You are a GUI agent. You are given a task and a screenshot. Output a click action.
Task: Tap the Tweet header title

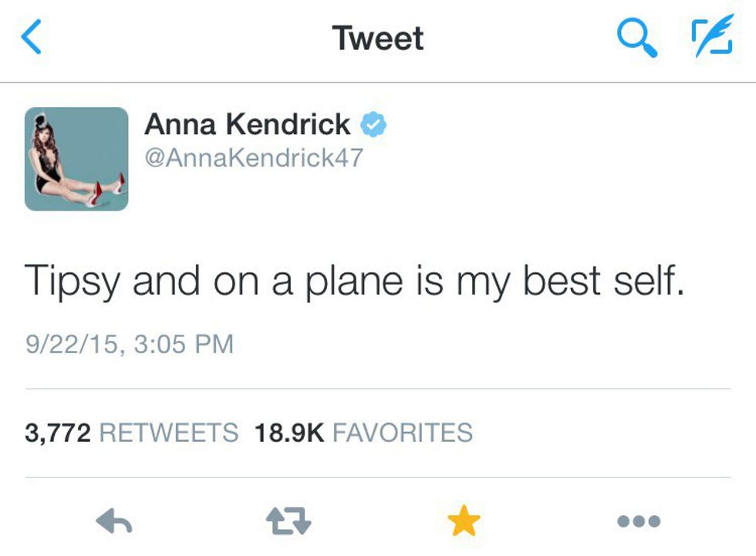[378, 39]
